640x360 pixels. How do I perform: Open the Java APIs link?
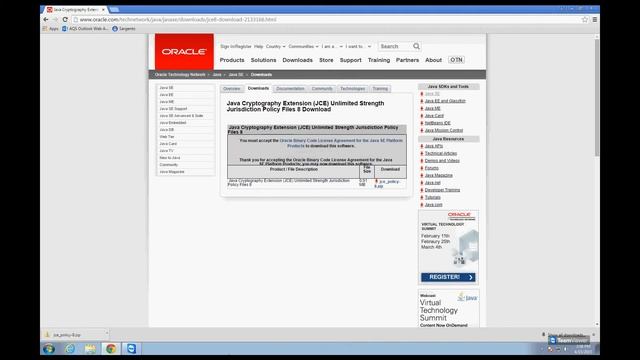pos(433,146)
